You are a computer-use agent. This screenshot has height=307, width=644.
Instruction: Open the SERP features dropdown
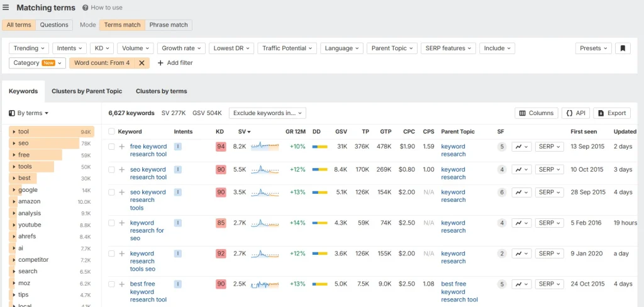[448, 48]
